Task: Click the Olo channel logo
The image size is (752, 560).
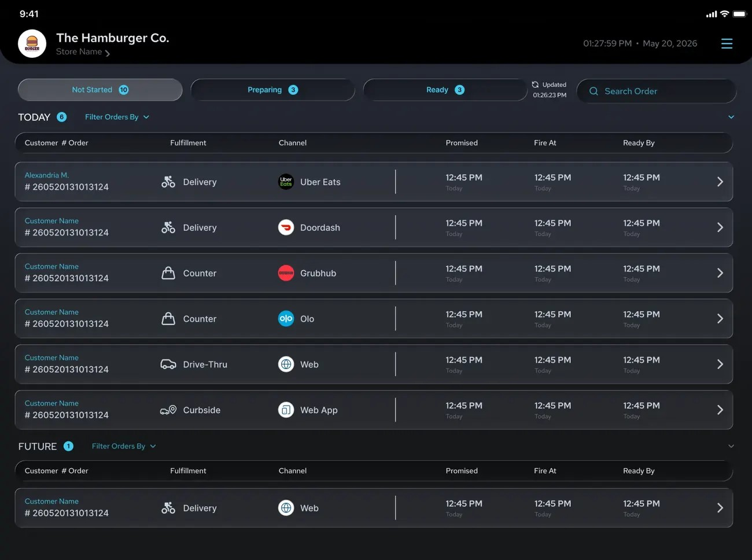Action: pyautogui.click(x=286, y=319)
